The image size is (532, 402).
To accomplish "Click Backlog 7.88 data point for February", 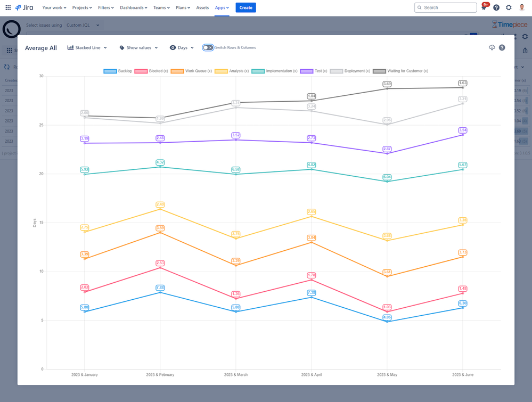I will (x=160, y=292).
